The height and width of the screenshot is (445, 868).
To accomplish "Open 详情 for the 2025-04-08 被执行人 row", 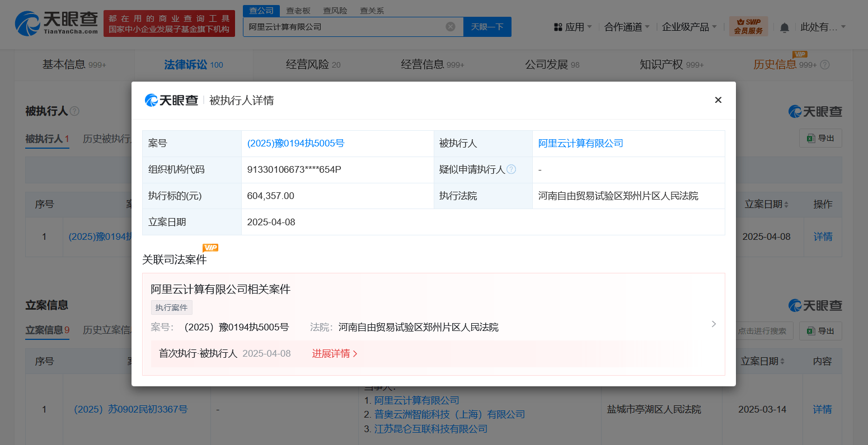I will 823,237.
